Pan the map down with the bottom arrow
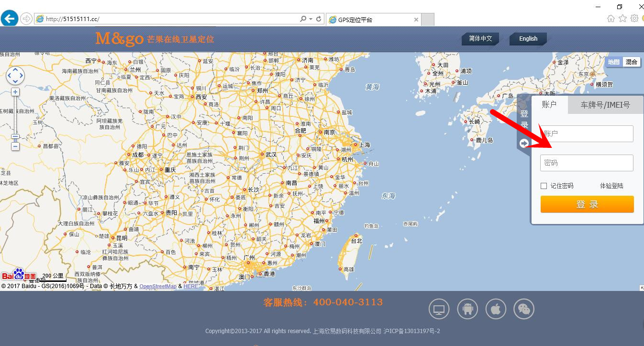Image resolution: width=644 pixels, height=346 pixels. pos(15,82)
